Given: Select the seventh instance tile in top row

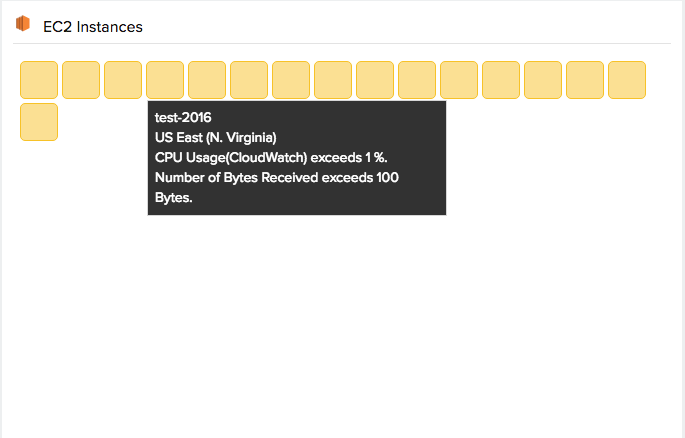Looking at the screenshot, I should (291, 80).
